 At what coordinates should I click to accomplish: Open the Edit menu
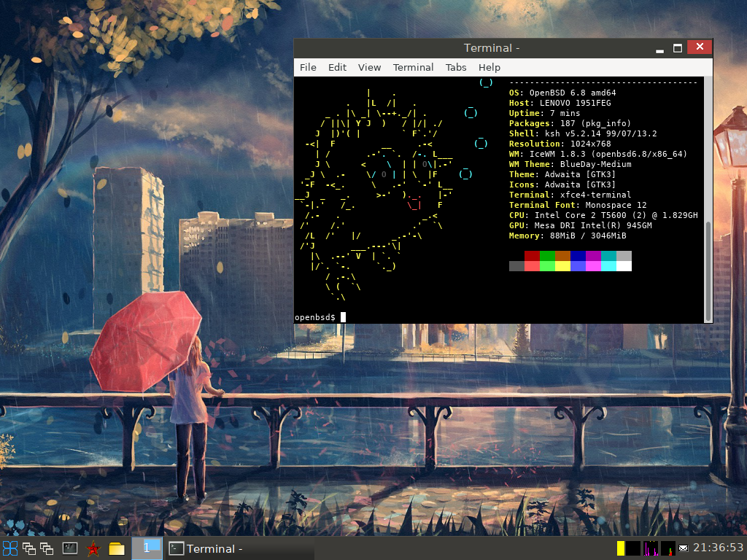[337, 67]
